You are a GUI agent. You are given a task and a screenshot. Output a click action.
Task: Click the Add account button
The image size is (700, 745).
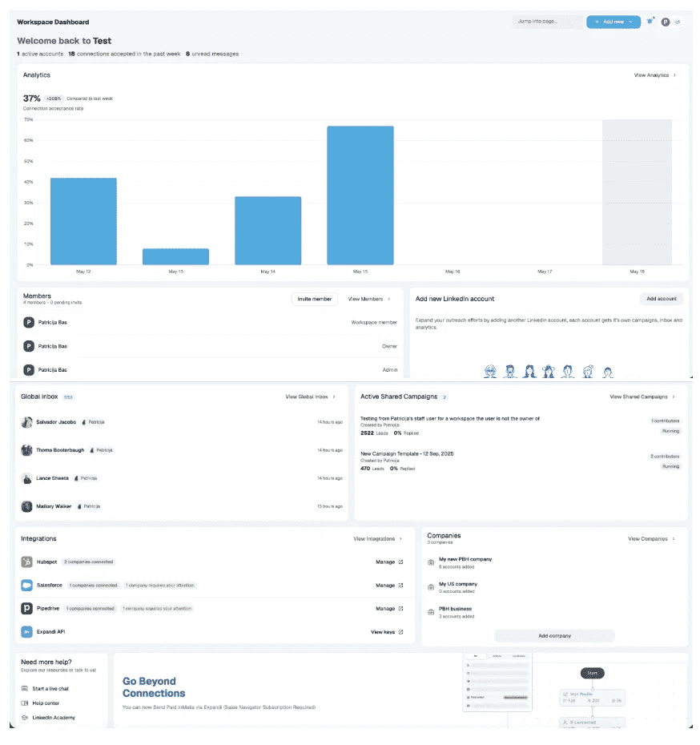[661, 298]
